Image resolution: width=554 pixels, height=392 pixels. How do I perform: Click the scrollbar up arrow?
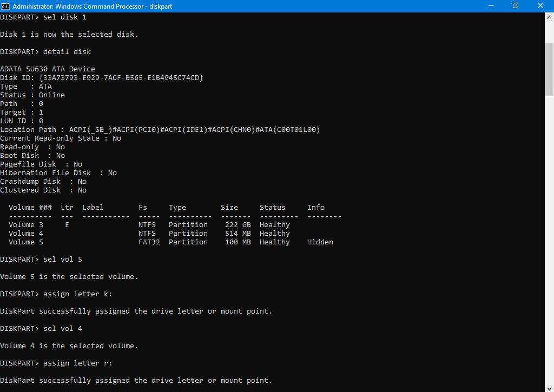pos(549,16)
